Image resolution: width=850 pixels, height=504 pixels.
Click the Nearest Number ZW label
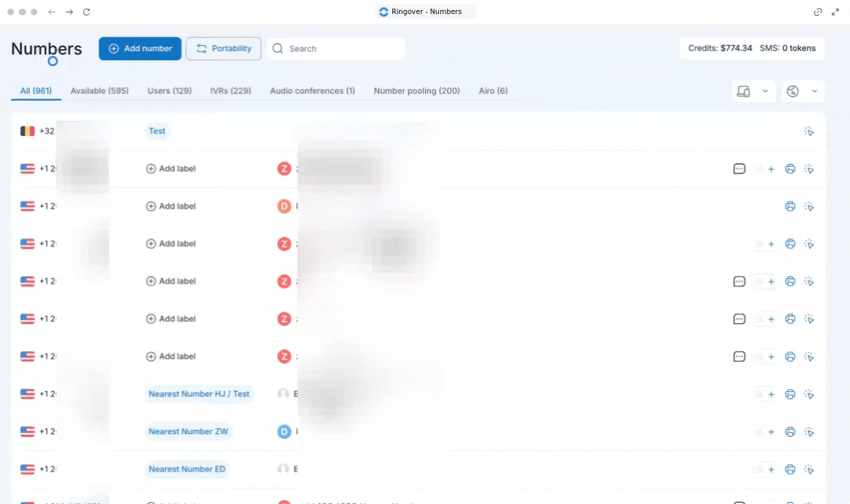188,432
